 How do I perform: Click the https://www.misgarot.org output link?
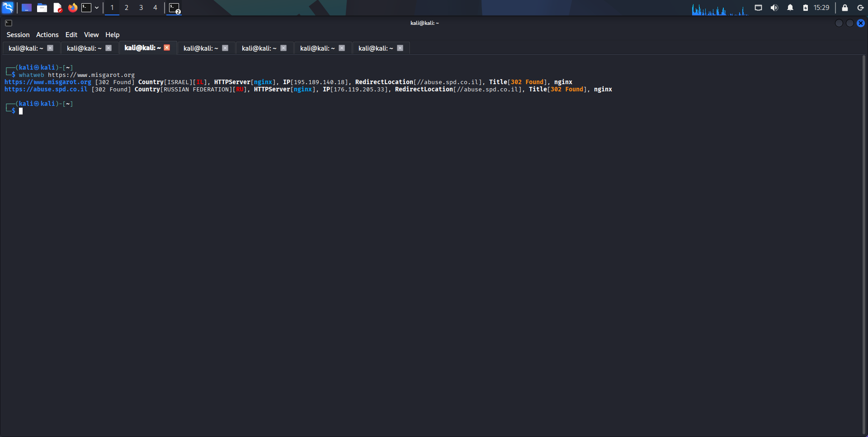coord(48,82)
